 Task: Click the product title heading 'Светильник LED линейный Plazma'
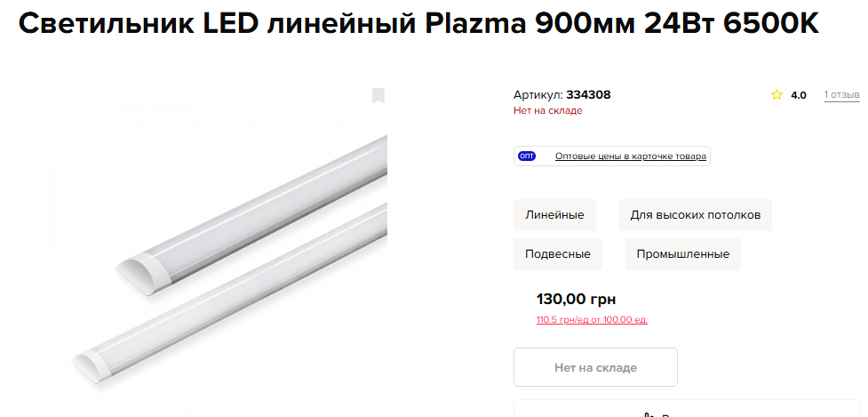click(418, 25)
